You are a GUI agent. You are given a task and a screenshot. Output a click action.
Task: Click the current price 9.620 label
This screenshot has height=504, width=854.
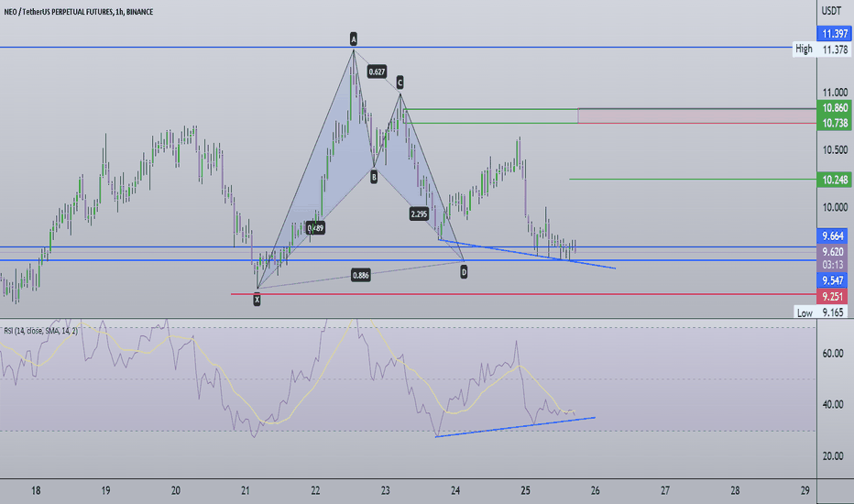pos(833,252)
